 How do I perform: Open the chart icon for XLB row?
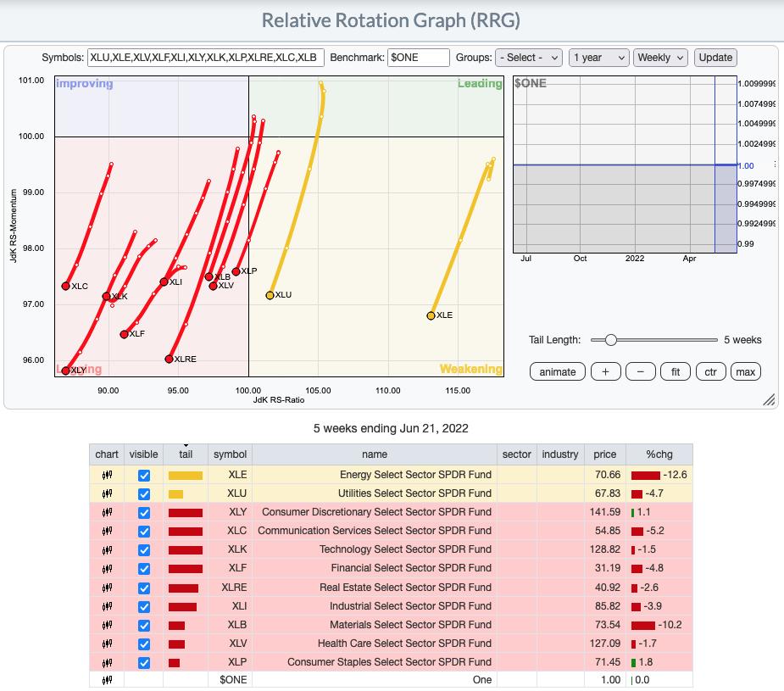(x=107, y=625)
